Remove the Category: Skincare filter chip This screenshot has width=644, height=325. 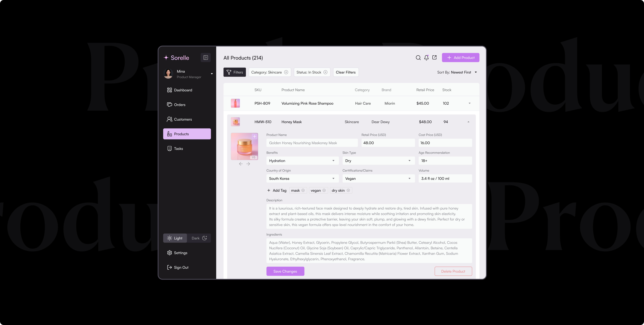286,72
